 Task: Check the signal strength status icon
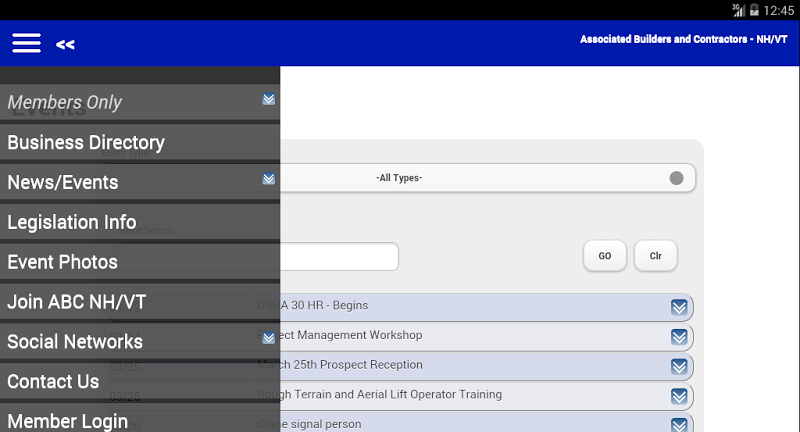point(739,10)
